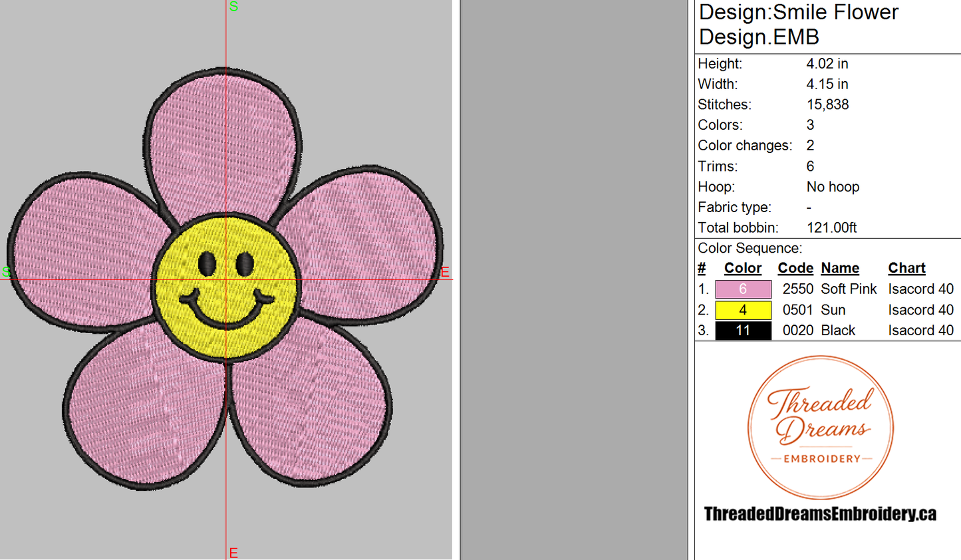Click the underlined 'Color' column header

point(743,268)
